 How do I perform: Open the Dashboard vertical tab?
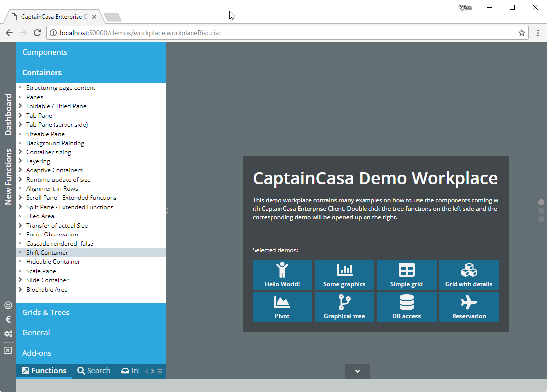(x=8, y=114)
